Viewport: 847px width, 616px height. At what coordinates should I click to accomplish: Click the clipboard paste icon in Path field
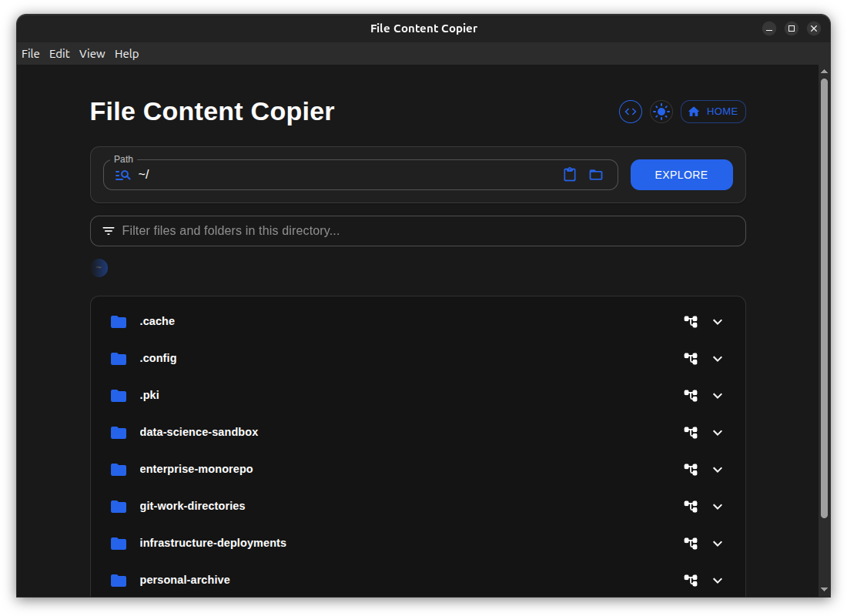coord(570,175)
